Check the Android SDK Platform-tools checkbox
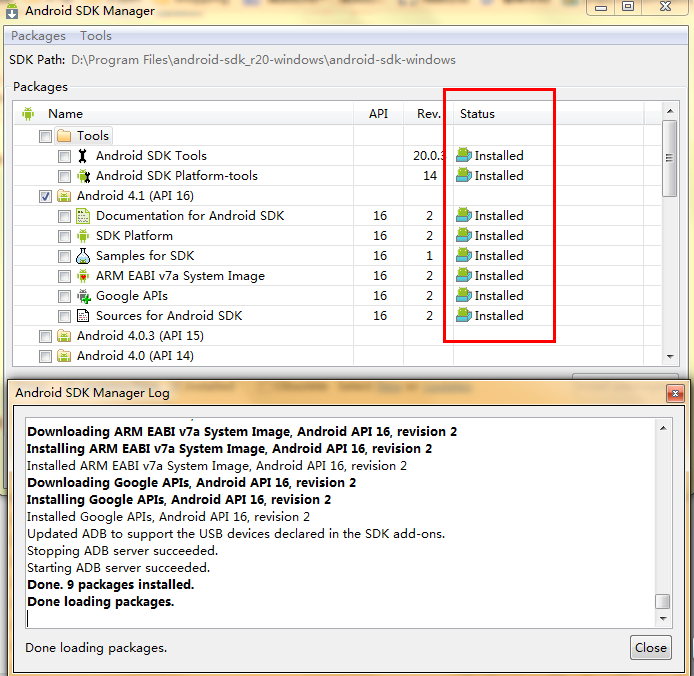 (x=64, y=176)
